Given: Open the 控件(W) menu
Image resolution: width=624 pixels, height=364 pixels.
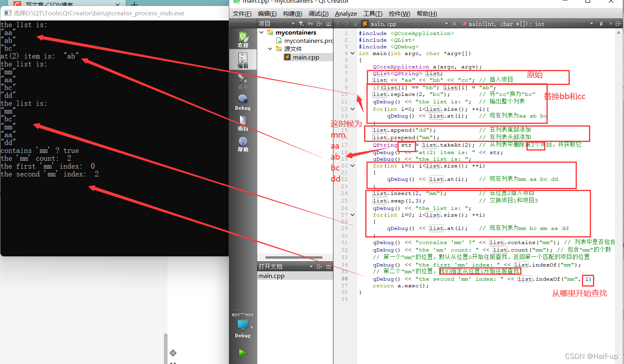Looking at the screenshot, I should coord(399,14).
